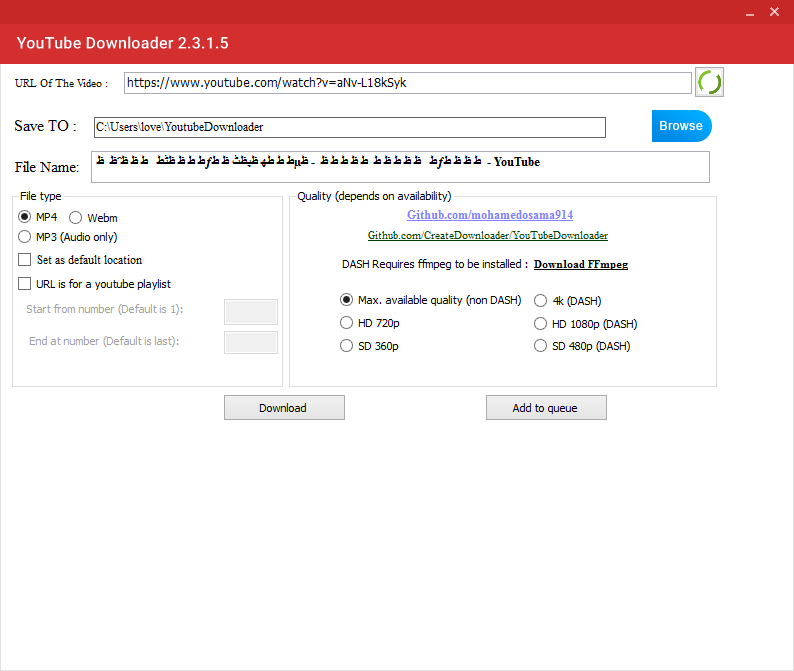Click the File Name text field

[x=400, y=167]
